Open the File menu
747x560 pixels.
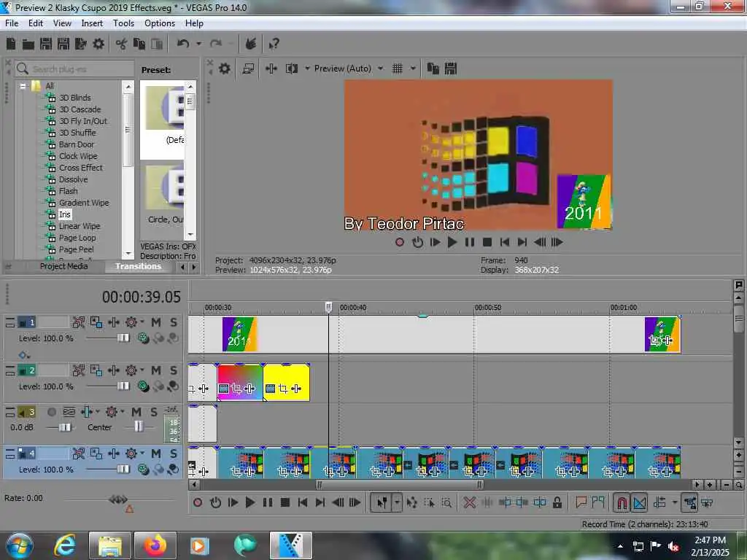tap(12, 23)
